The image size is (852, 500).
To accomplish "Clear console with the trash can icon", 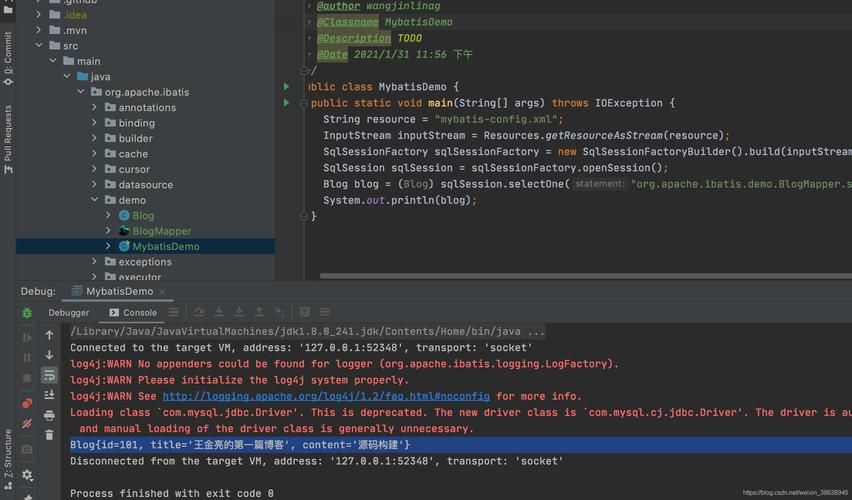I will [x=49, y=435].
